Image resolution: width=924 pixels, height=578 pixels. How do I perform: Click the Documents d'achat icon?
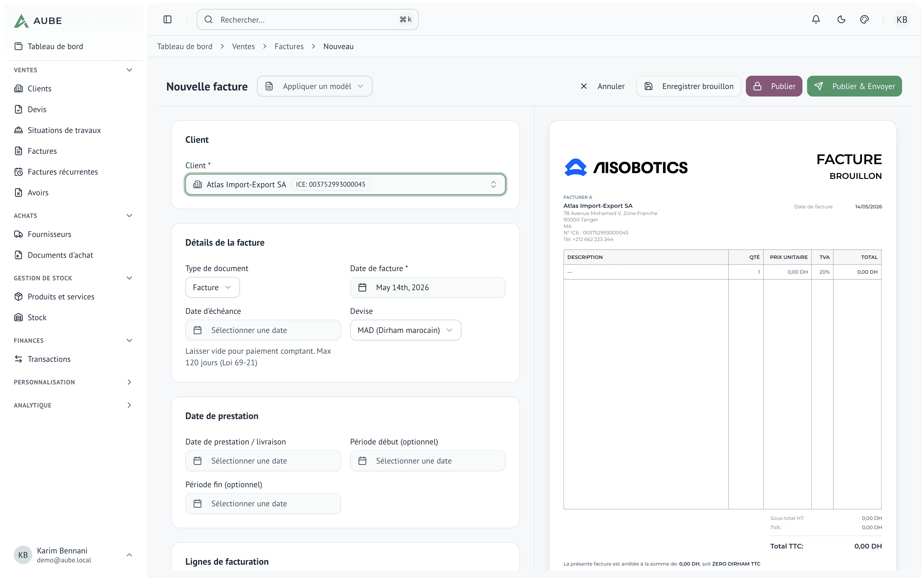click(x=18, y=255)
